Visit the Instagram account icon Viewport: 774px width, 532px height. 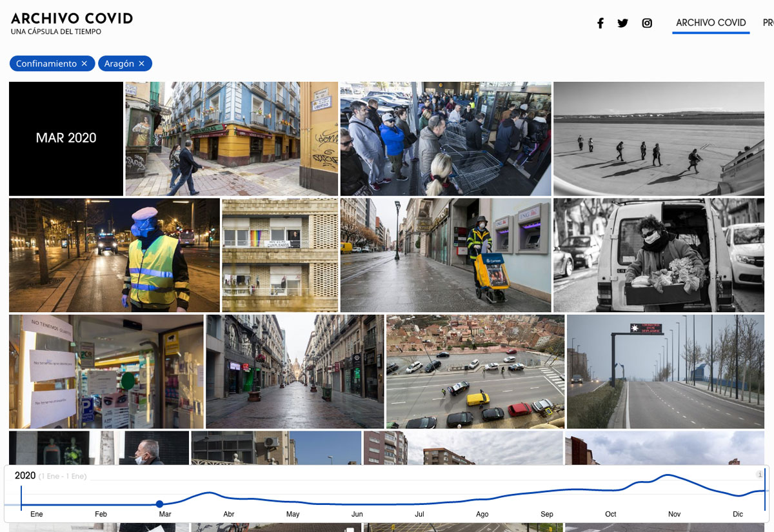click(x=646, y=23)
